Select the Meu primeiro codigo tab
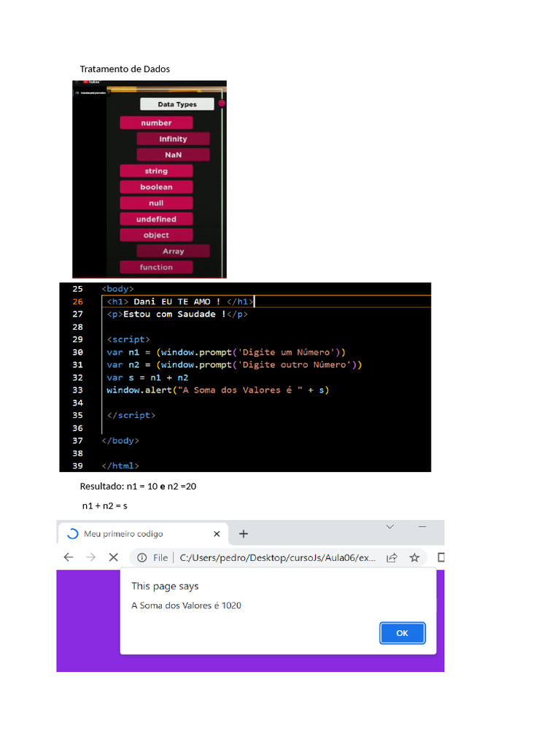560x747 pixels. click(143, 533)
